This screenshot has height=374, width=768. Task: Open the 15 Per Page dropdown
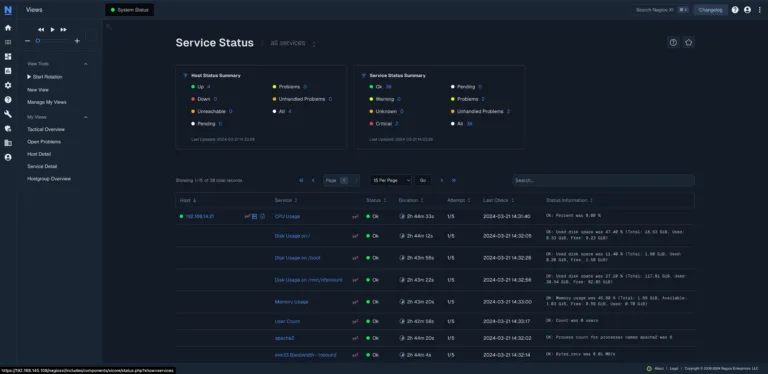coord(391,181)
